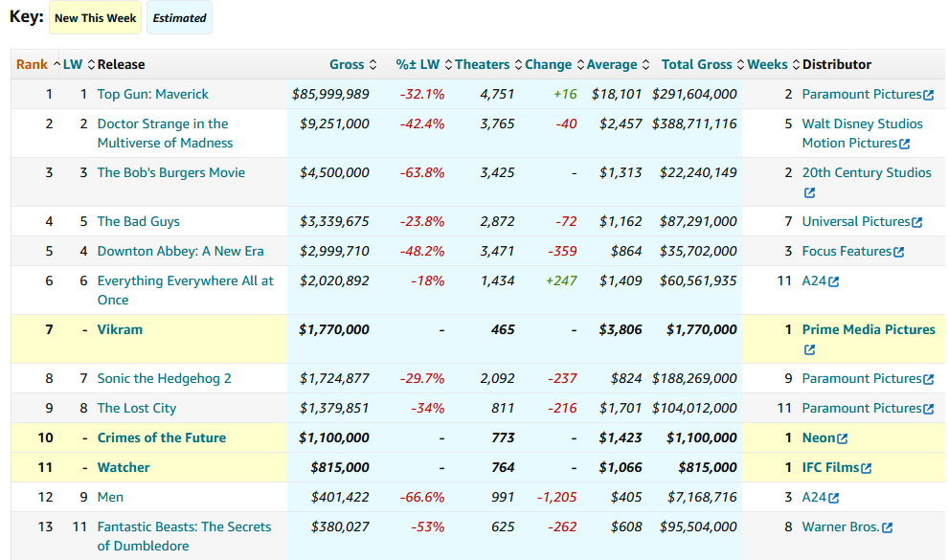Open external link icon for Paramount in Sonic the Hedgehog 2 row
Screen dimensions: 948x560
(x=929, y=379)
